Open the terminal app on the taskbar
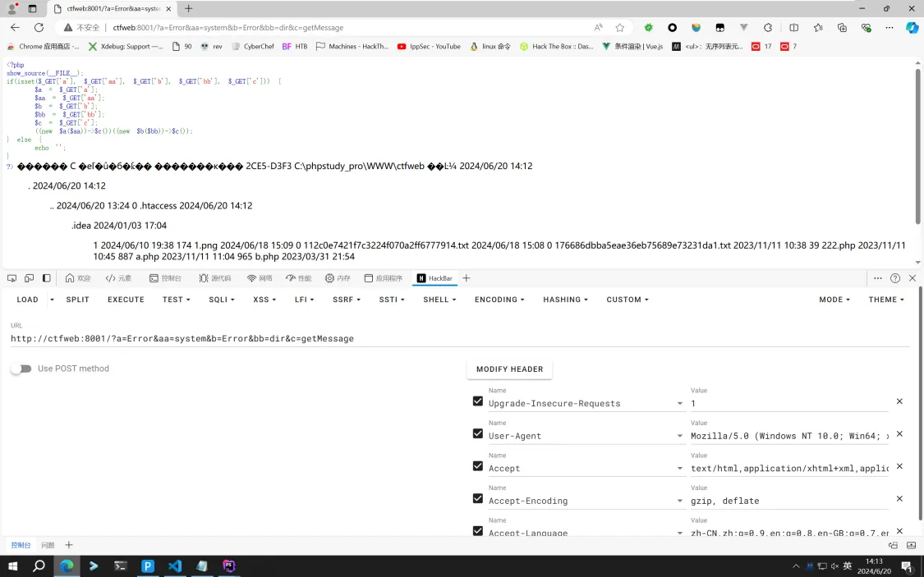This screenshot has width=924, height=577. pos(121,566)
